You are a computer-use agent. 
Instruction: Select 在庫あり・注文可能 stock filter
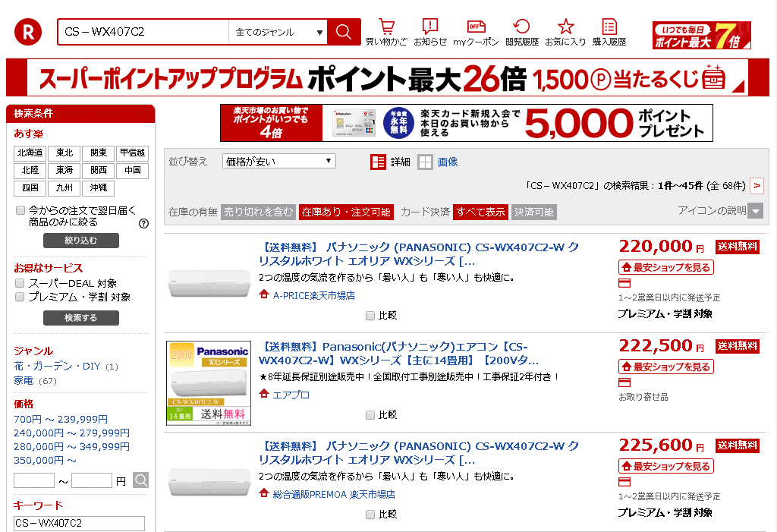coord(346,212)
